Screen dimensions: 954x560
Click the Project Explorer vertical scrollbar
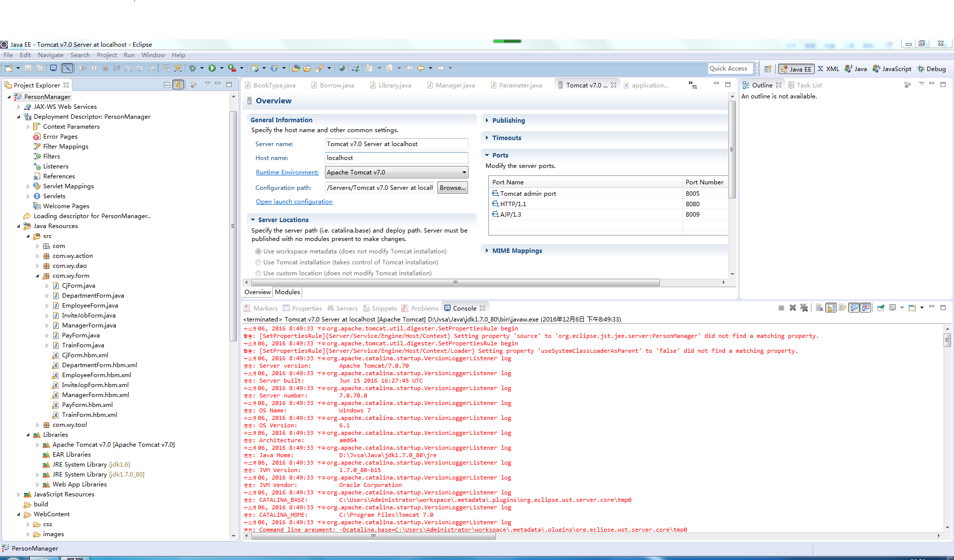233,227
